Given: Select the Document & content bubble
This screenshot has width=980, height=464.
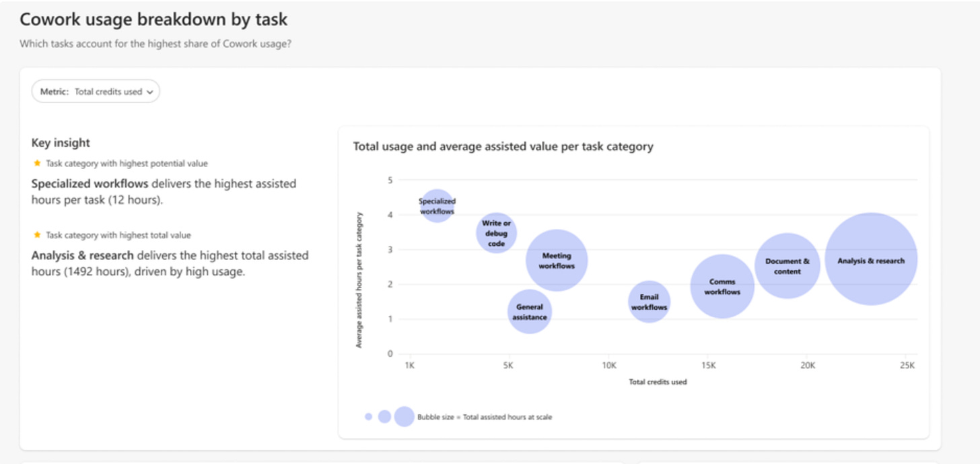Looking at the screenshot, I should coord(787,265).
